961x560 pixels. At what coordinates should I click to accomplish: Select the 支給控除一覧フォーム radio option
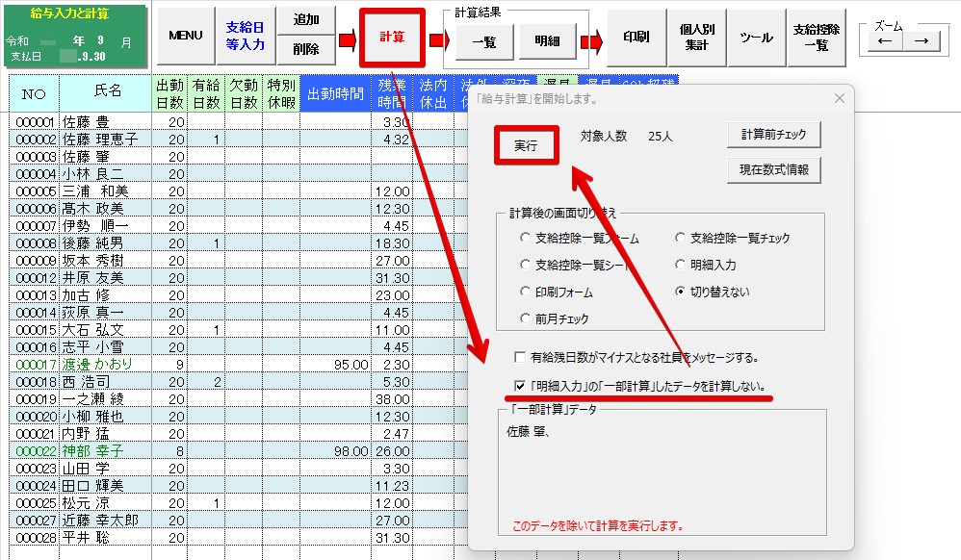525,238
